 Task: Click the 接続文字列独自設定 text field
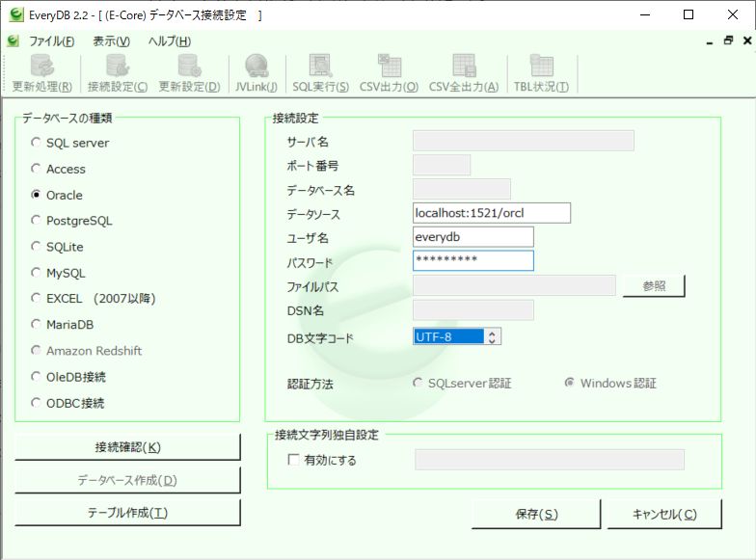(x=550, y=460)
